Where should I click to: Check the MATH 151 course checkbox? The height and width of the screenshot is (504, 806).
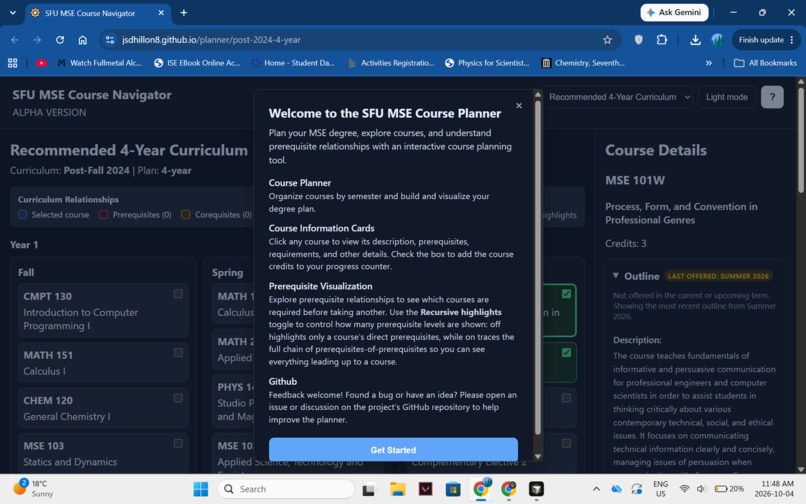(x=178, y=352)
